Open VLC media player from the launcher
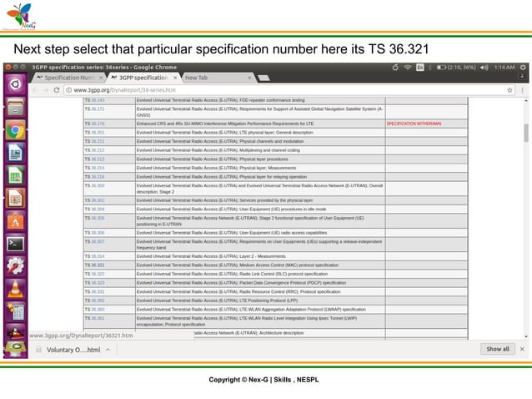This screenshot has width=532, height=399. [15, 289]
